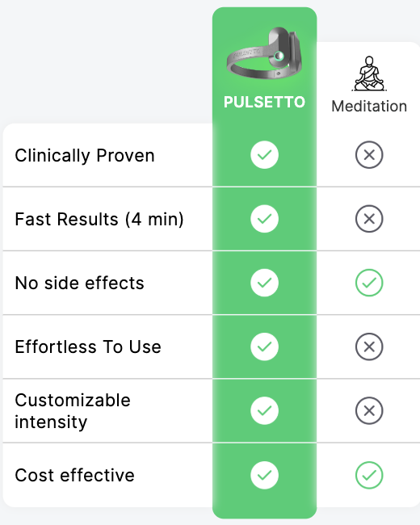Select the Customizable intensity row label
Image resolution: width=420 pixels, height=525 pixels.
[x=73, y=411]
